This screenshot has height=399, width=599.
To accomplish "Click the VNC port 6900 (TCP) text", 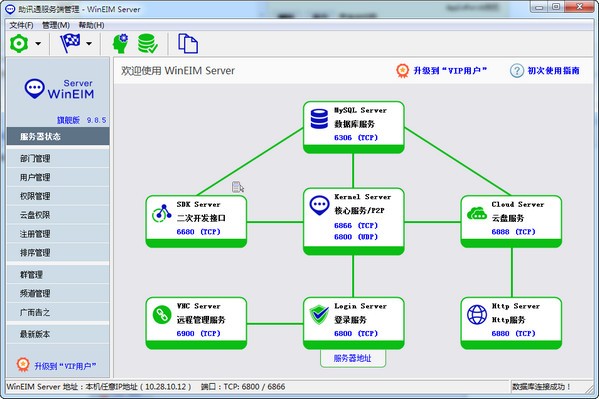I will click(x=198, y=333).
